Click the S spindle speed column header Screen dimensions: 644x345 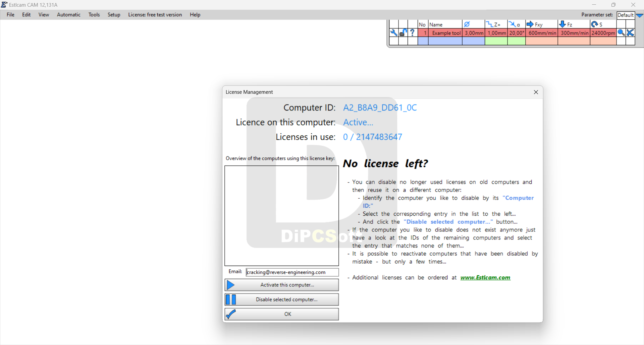[603, 24]
